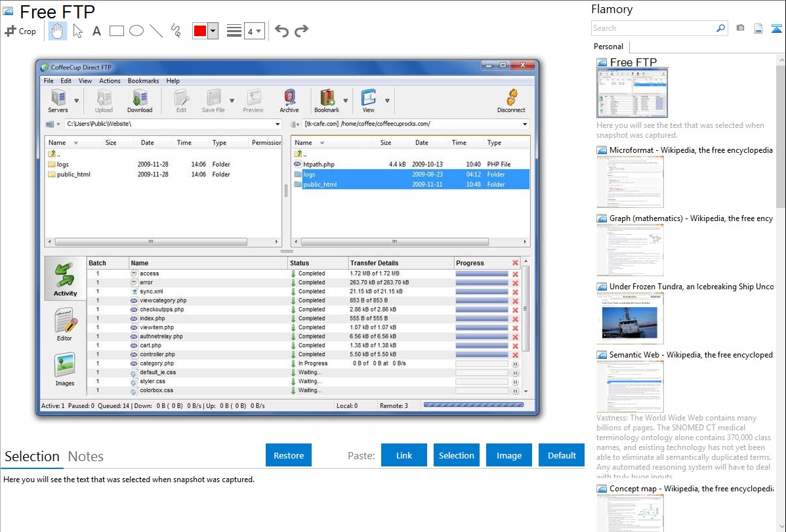Expand the Bookmark dropdown arrow
Screen dimensions: 786x532
pos(345,101)
